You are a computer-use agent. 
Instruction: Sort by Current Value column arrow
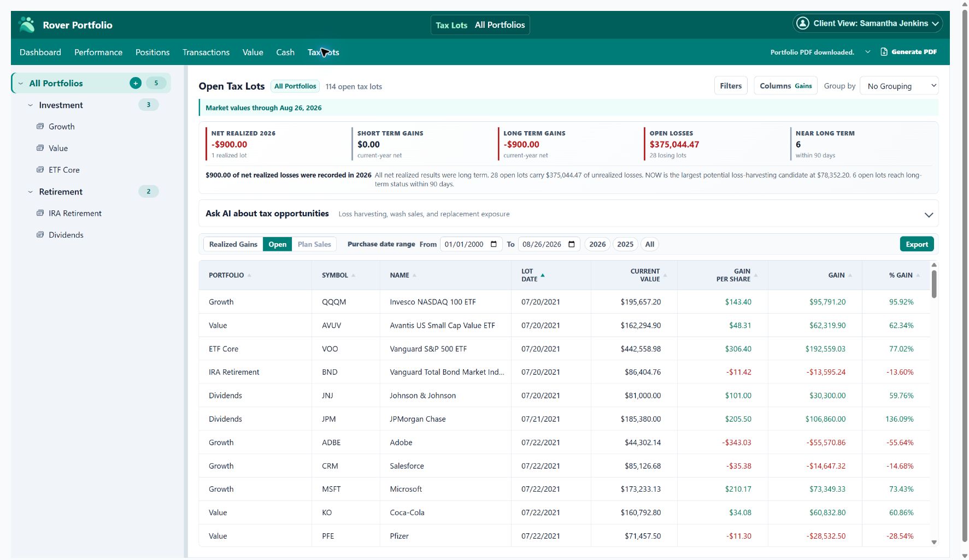click(x=665, y=275)
